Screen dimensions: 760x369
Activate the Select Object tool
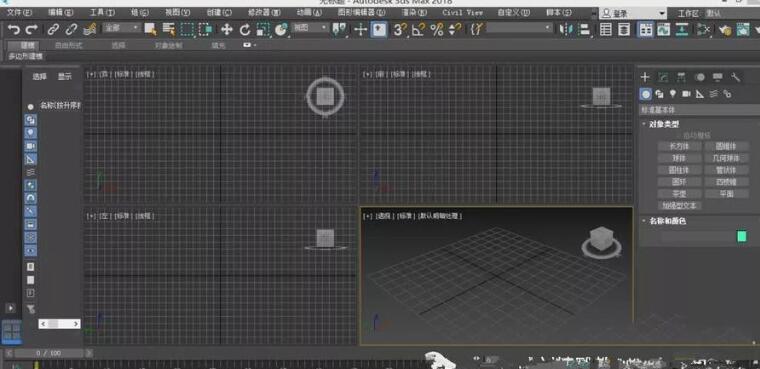150,30
